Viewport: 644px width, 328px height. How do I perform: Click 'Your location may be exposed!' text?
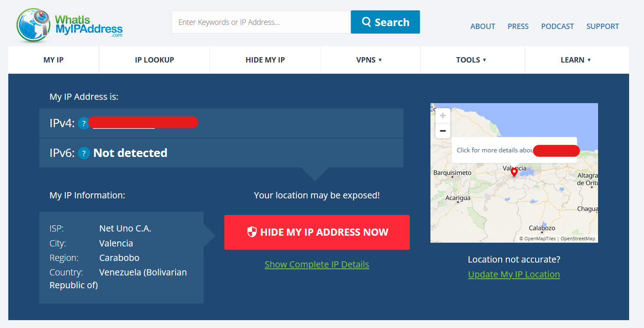317,195
